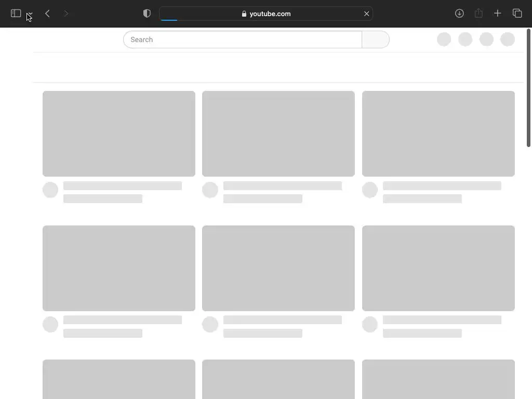This screenshot has width=532, height=399.
Task: Click the page's vertical scrollbar
Action: point(528,88)
